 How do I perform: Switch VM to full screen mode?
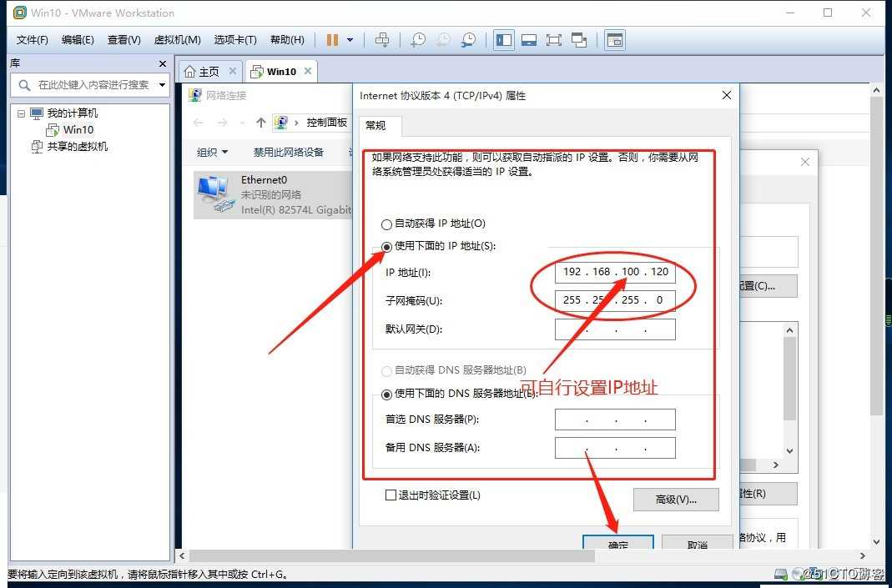click(553, 40)
